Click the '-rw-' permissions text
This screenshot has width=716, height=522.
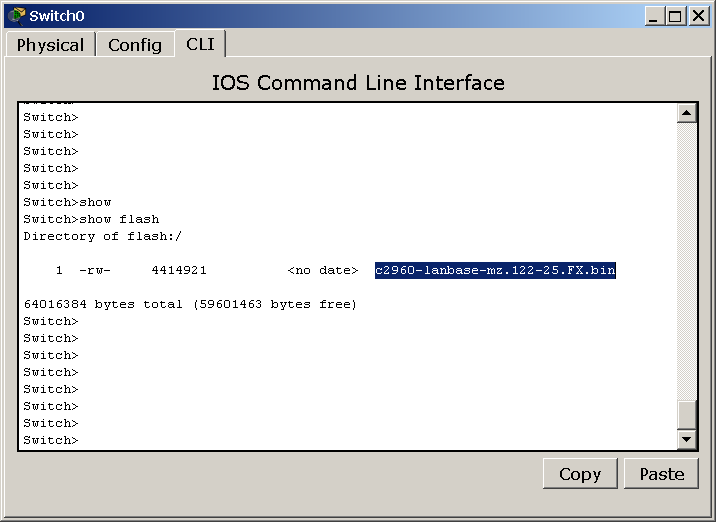coord(95,270)
